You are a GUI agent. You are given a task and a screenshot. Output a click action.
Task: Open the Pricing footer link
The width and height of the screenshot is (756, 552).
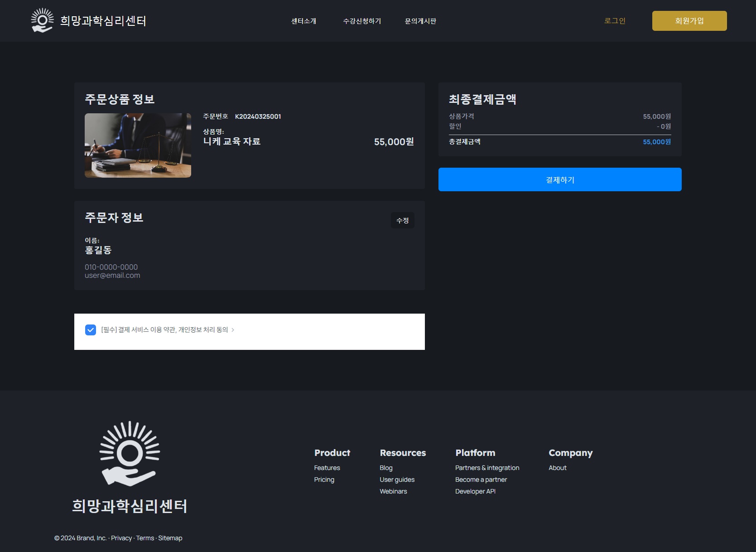tap(324, 479)
